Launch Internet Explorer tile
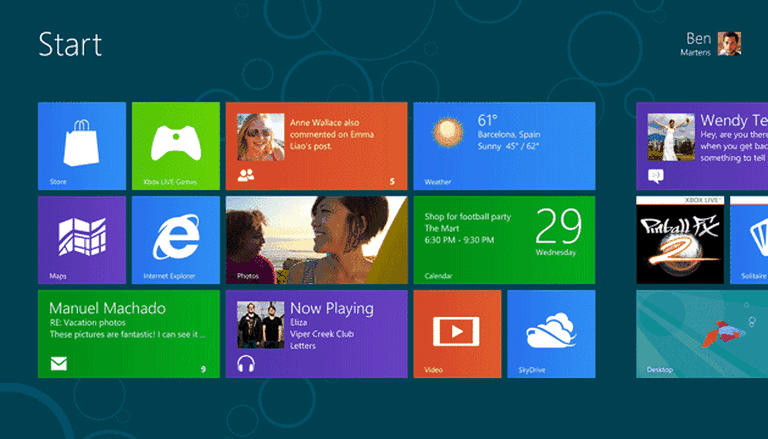 pyautogui.click(x=176, y=240)
